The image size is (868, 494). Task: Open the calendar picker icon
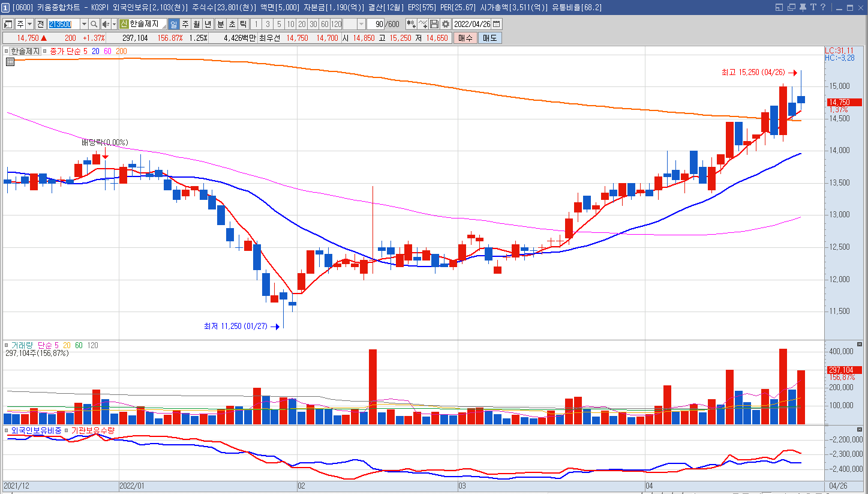point(497,24)
